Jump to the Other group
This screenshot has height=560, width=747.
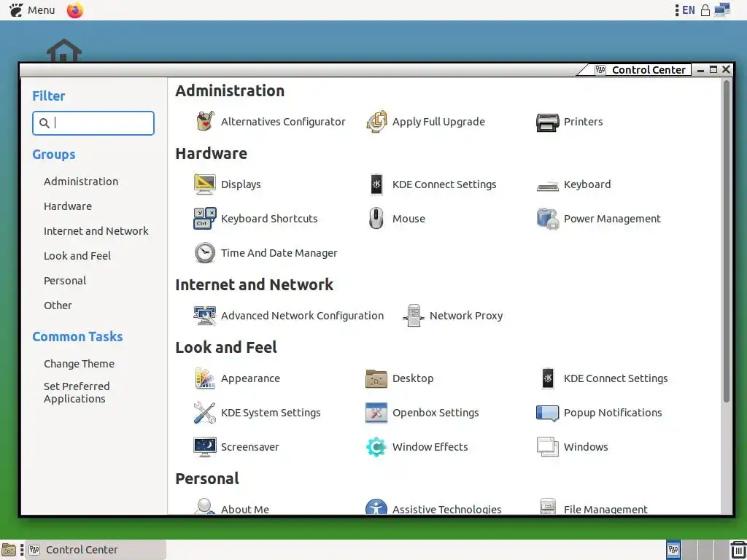pyautogui.click(x=58, y=306)
